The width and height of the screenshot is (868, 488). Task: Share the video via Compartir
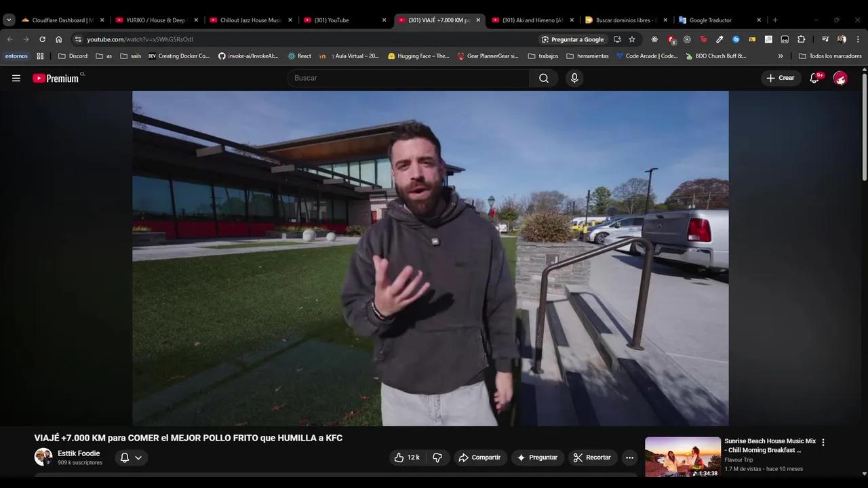(x=481, y=457)
